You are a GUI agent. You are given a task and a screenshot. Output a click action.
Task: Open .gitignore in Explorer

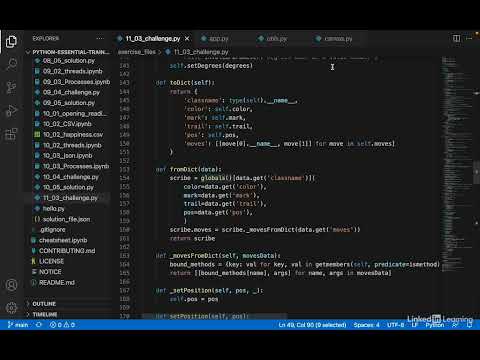(x=52, y=230)
